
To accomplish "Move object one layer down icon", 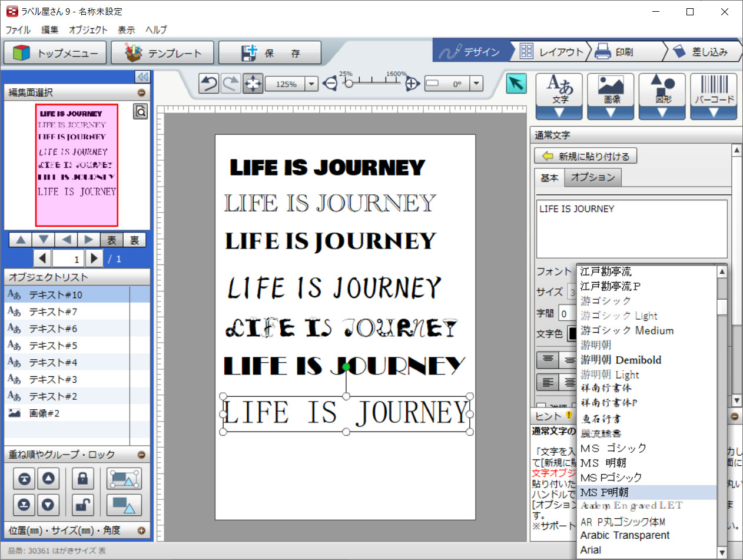I will click(x=49, y=505).
